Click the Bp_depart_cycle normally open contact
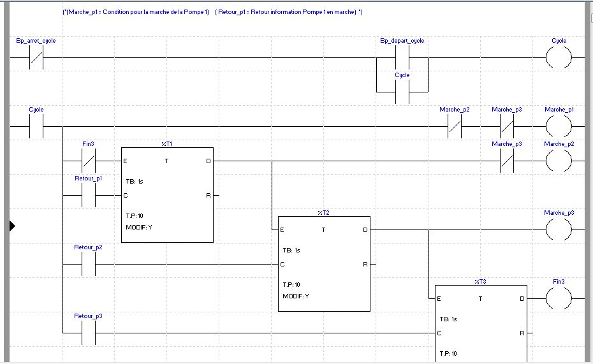Screen dimensions: 593x364 click(x=402, y=58)
